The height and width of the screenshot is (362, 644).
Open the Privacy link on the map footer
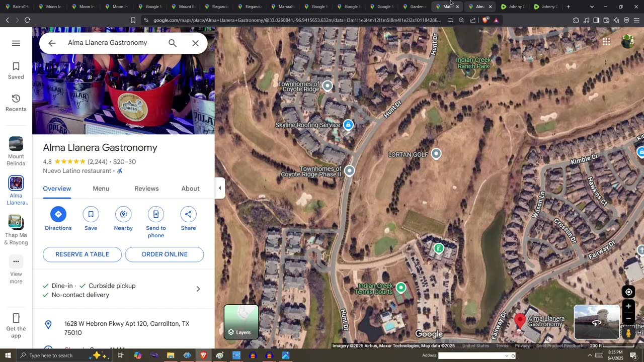pos(522,346)
